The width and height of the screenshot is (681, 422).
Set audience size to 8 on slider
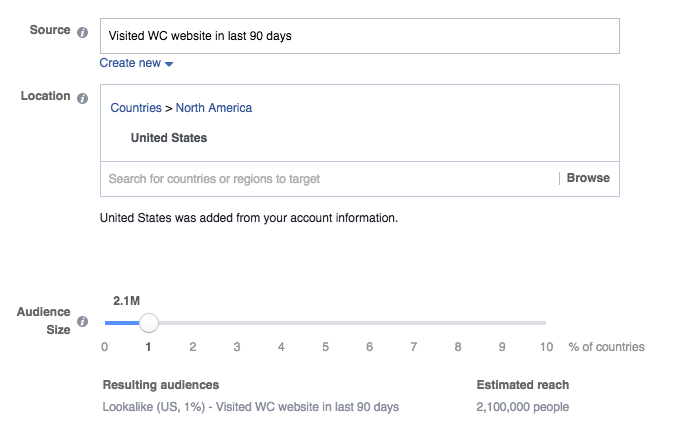point(457,323)
